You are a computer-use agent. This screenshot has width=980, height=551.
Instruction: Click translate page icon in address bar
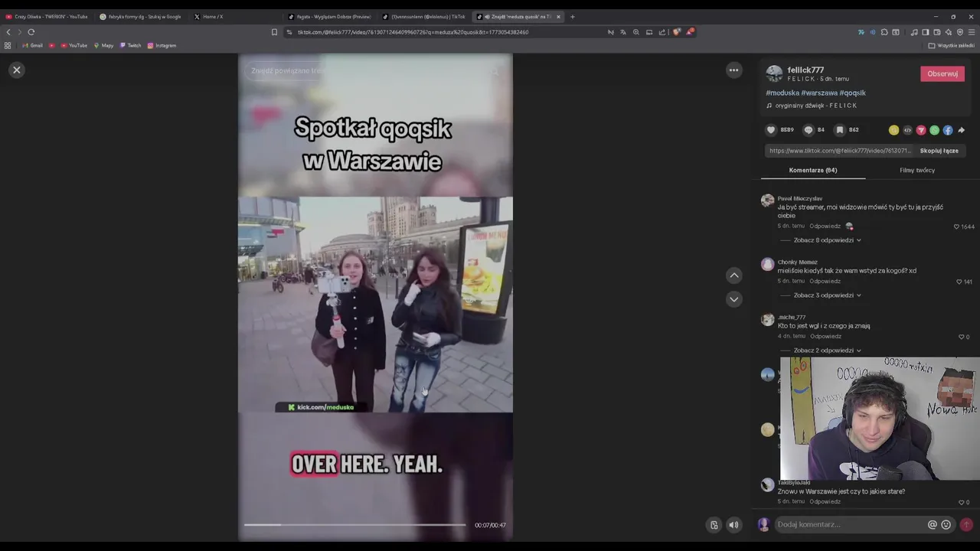pyautogui.click(x=622, y=32)
